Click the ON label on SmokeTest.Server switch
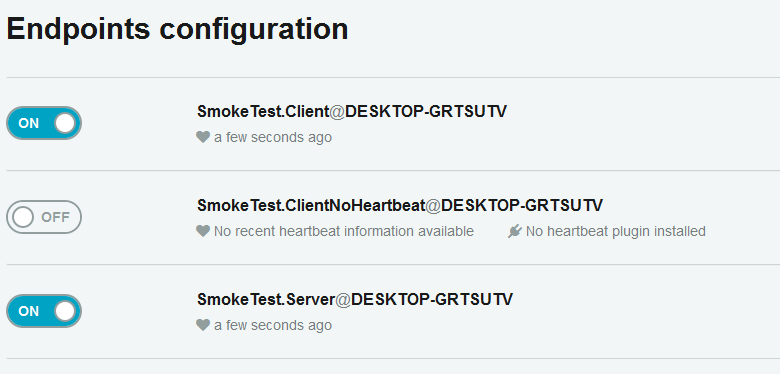Image resolution: width=780 pixels, height=374 pixels. [x=28, y=311]
